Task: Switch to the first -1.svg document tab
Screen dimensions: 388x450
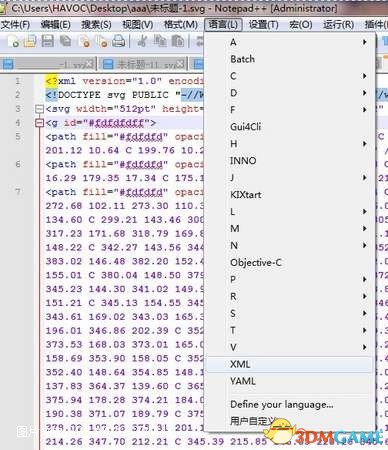Action: click(x=48, y=64)
